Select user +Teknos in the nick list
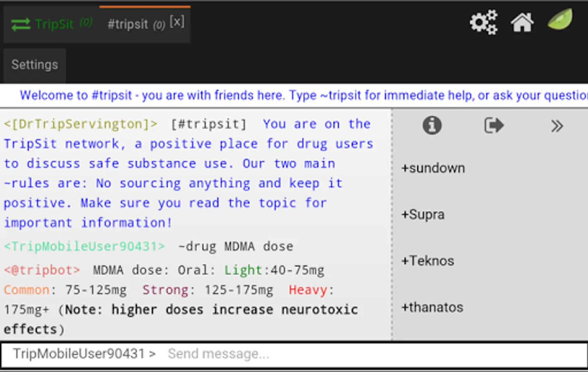 click(428, 261)
